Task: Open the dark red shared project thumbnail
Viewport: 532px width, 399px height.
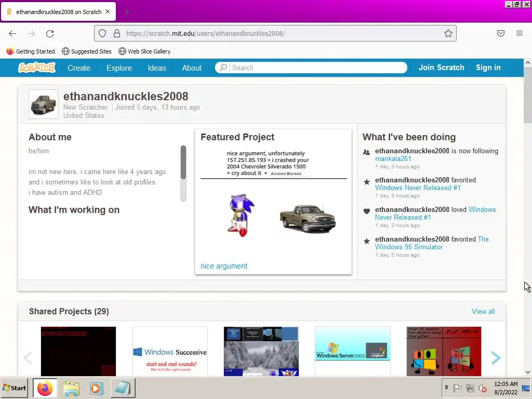Action: (78, 351)
